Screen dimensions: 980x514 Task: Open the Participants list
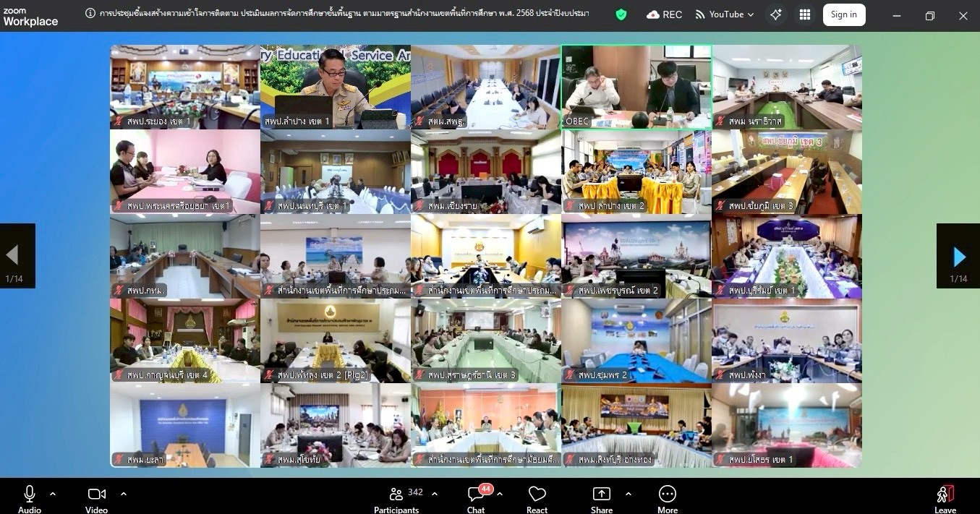click(x=396, y=497)
